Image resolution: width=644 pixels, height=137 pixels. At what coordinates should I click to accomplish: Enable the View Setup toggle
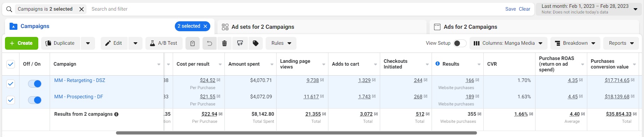(x=460, y=43)
